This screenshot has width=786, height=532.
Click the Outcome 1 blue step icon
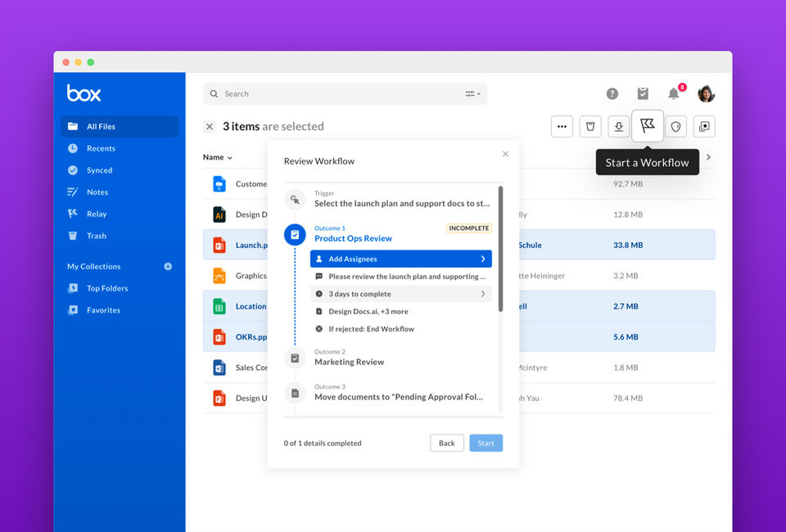click(295, 234)
